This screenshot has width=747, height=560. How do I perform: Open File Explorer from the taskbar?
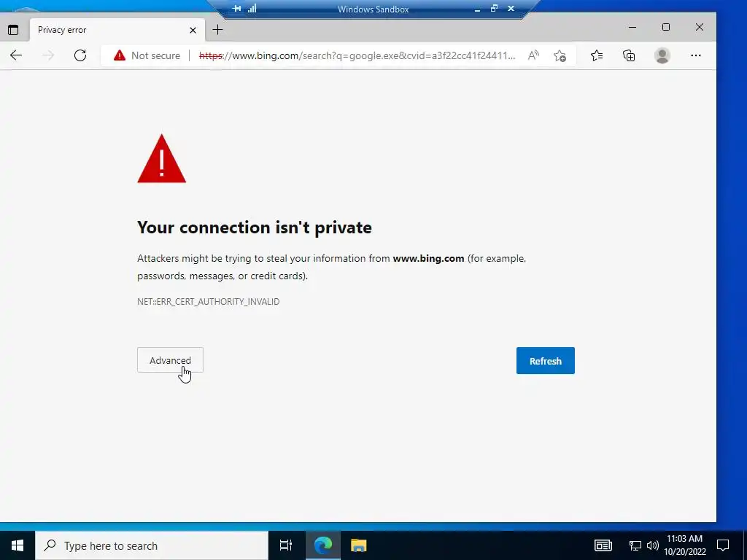[358, 545]
